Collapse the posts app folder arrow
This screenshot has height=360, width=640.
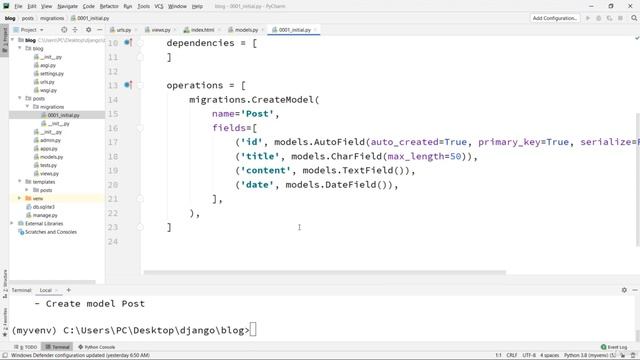click(x=20, y=98)
